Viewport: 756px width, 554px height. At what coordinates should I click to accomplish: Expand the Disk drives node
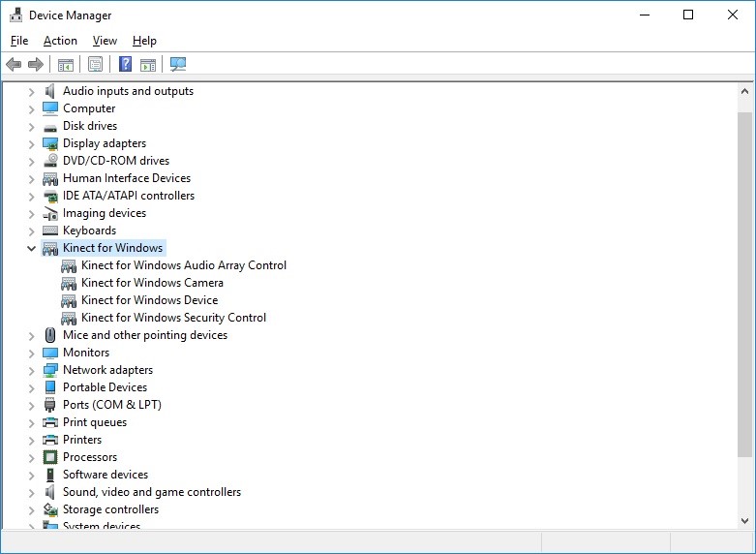tap(31, 127)
